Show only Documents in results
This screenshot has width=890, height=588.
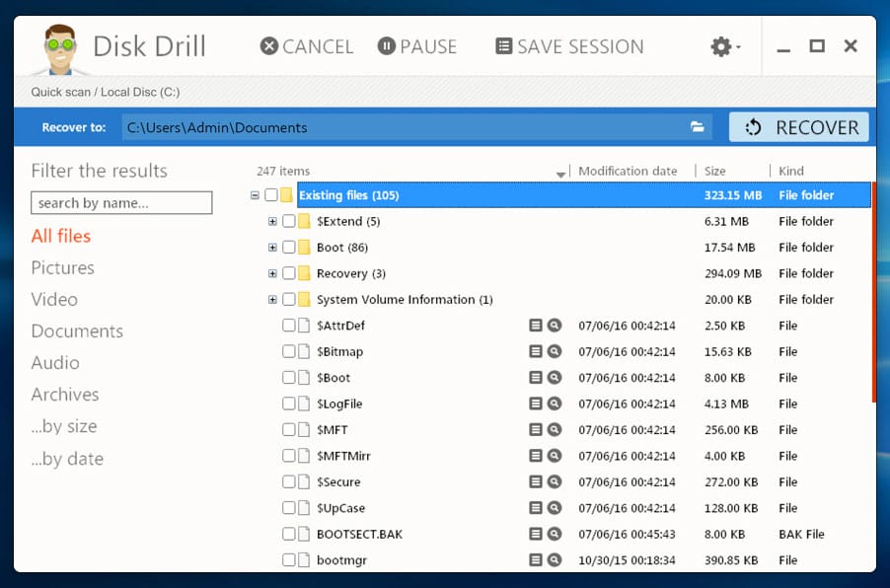(77, 331)
